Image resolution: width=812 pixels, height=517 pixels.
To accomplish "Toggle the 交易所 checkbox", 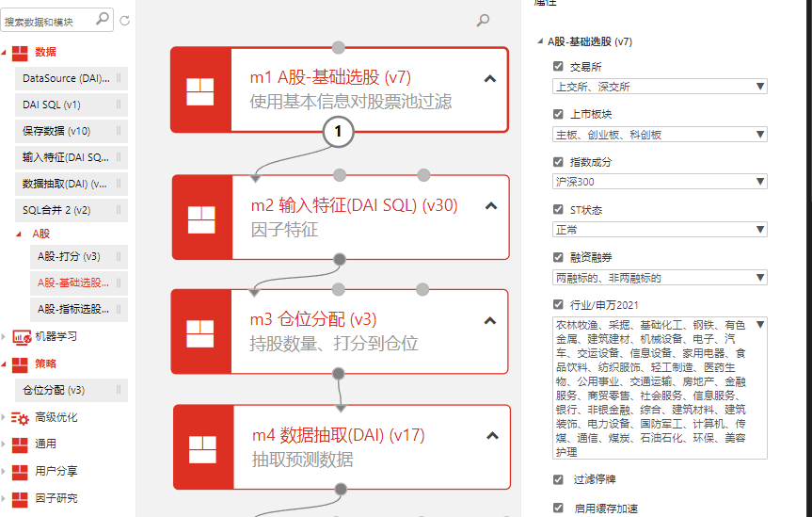I will pyautogui.click(x=559, y=67).
